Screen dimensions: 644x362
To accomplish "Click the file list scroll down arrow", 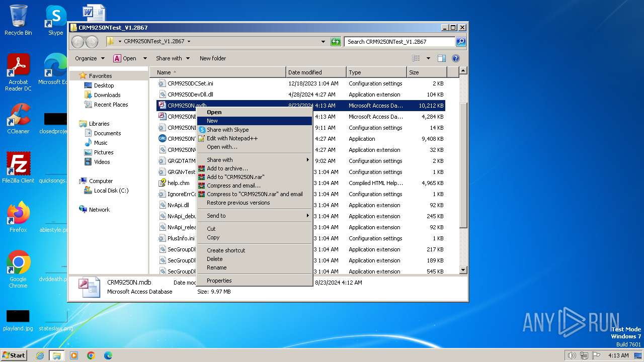I will 463,270.
